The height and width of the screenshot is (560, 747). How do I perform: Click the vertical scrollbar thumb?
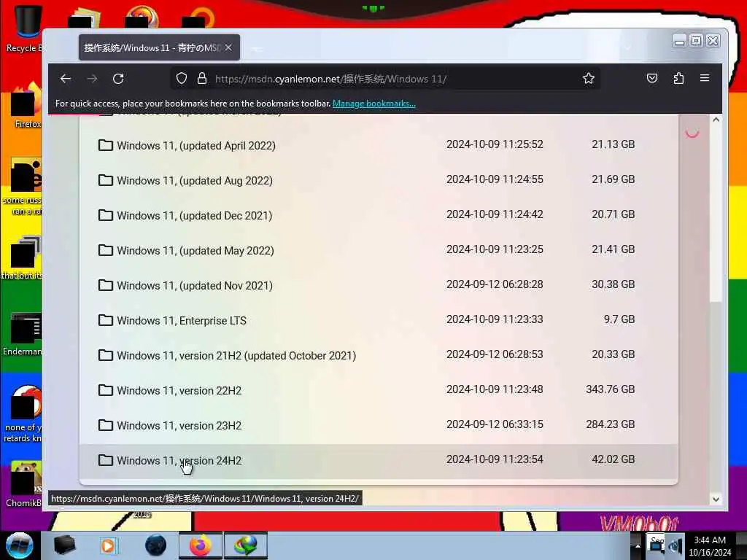[x=716, y=214]
